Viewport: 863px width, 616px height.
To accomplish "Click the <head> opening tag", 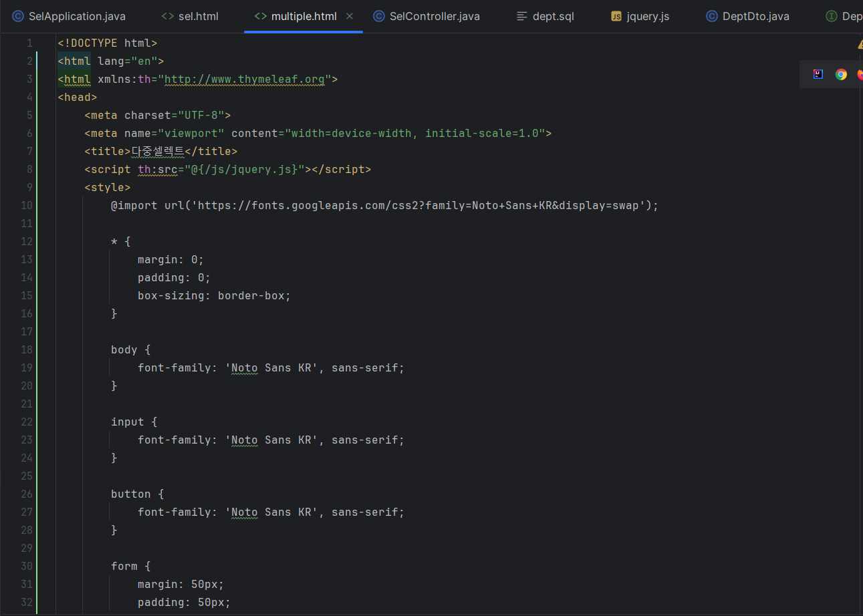I will tap(78, 98).
